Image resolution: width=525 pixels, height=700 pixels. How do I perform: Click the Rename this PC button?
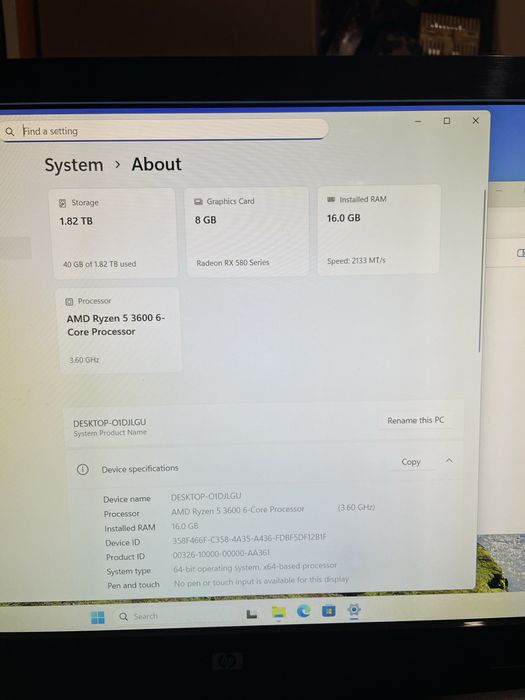(x=416, y=420)
